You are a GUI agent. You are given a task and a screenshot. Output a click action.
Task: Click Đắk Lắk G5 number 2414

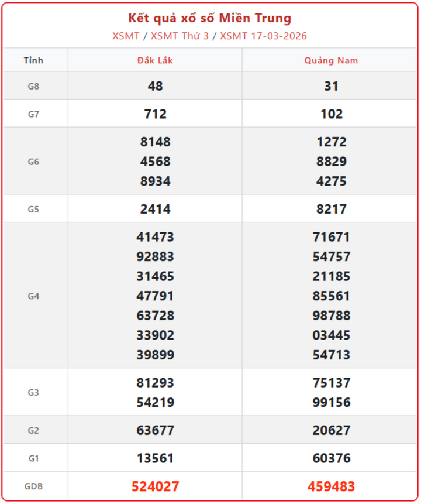tap(155, 209)
